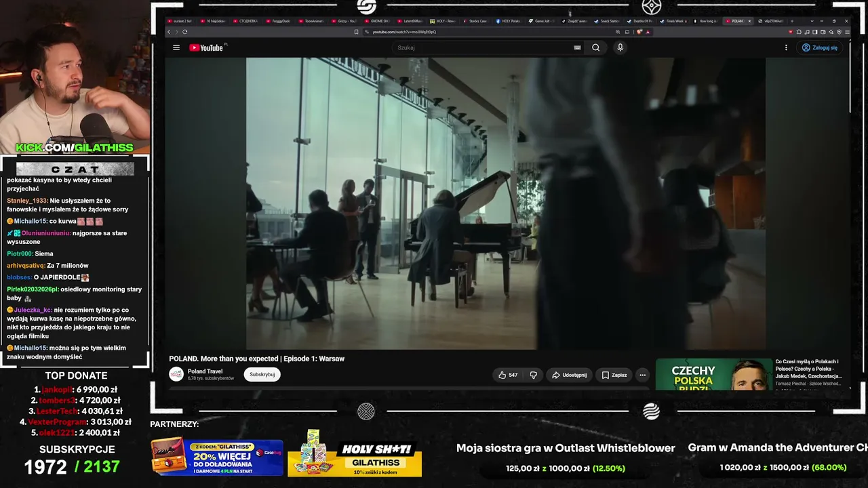Open the Poland Travel channel avatar
The width and height of the screenshot is (868, 488).
pyautogui.click(x=176, y=374)
